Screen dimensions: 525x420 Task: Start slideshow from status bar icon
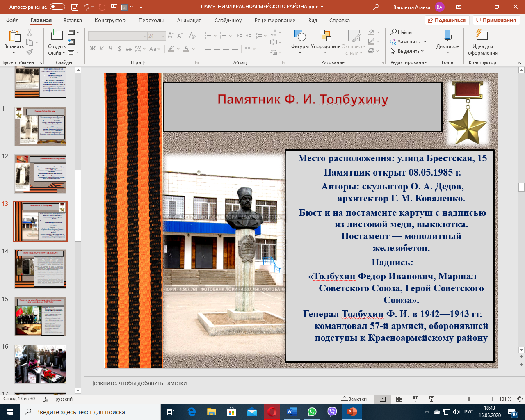tap(431, 399)
